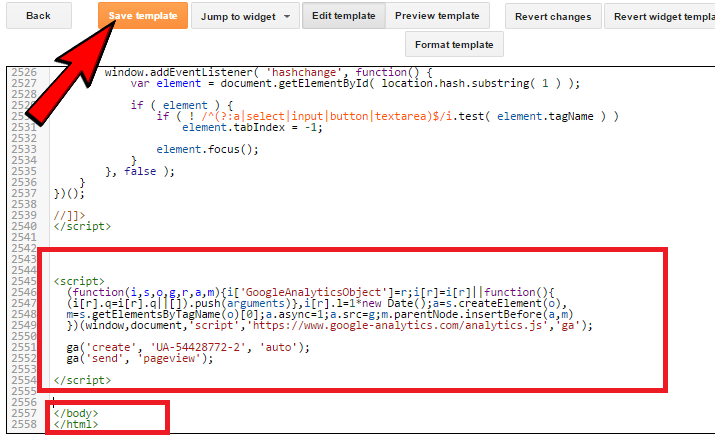
Task: Click the Revert changes button
Action: pyautogui.click(x=553, y=16)
